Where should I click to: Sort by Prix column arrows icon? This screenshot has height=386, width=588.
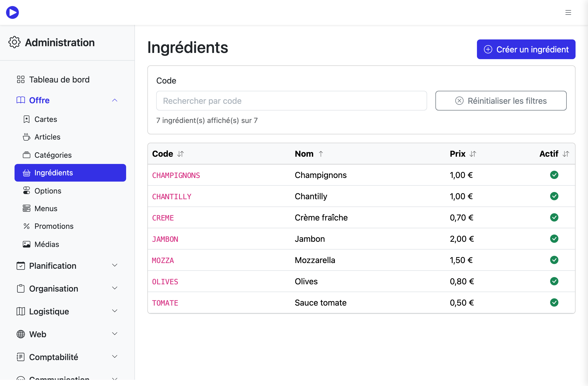coord(473,154)
